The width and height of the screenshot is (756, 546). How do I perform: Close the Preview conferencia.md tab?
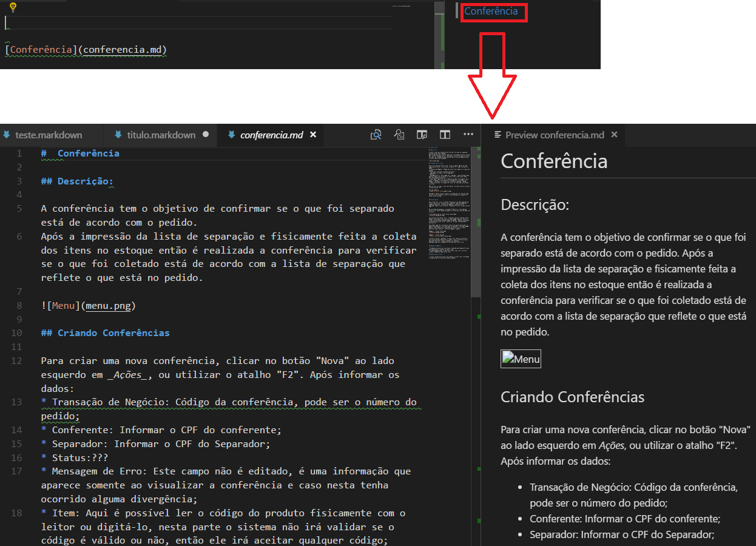[x=614, y=135]
